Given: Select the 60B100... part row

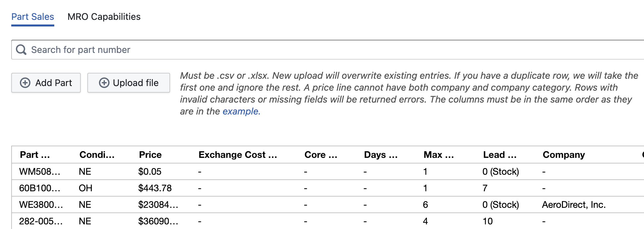Looking at the screenshot, I should (x=328, y=188).
